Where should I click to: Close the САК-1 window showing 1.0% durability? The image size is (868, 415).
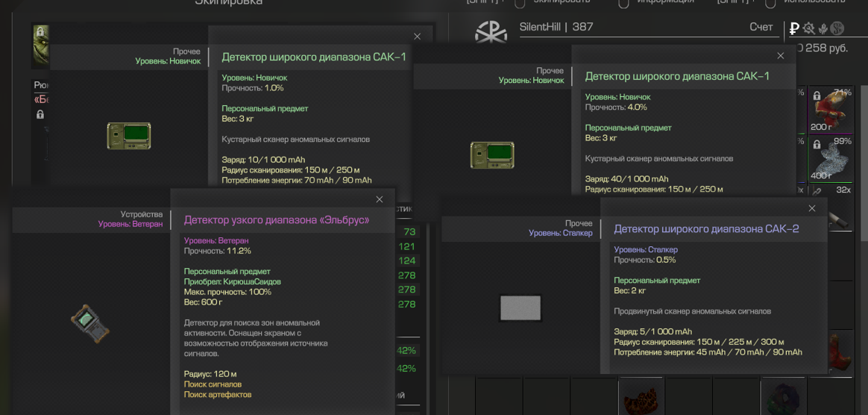(x=418, y=37)
